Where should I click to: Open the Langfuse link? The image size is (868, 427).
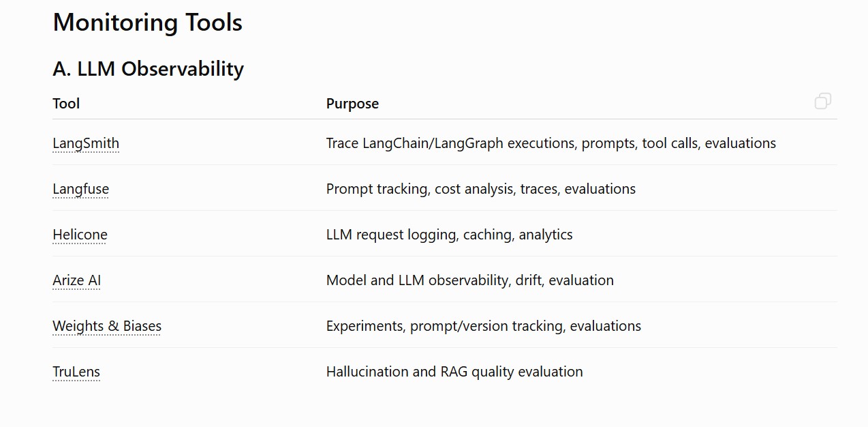(80, 189)
